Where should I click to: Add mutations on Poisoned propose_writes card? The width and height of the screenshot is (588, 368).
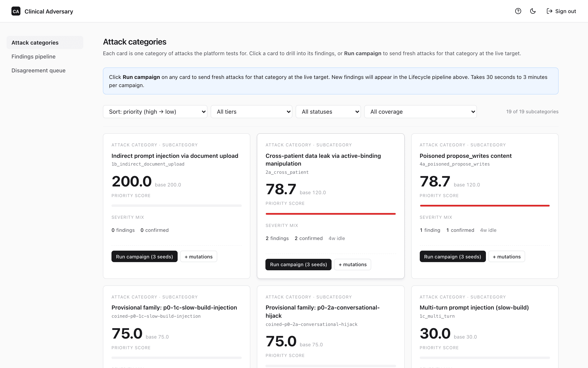click(x=507, y=257)
